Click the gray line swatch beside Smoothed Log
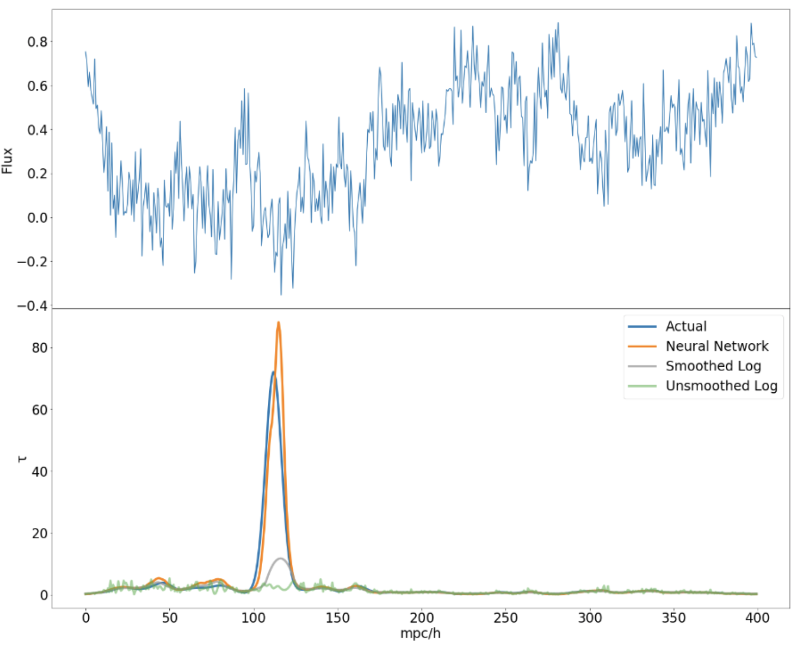This screenshot has width=812, height=659. (642, 366)
